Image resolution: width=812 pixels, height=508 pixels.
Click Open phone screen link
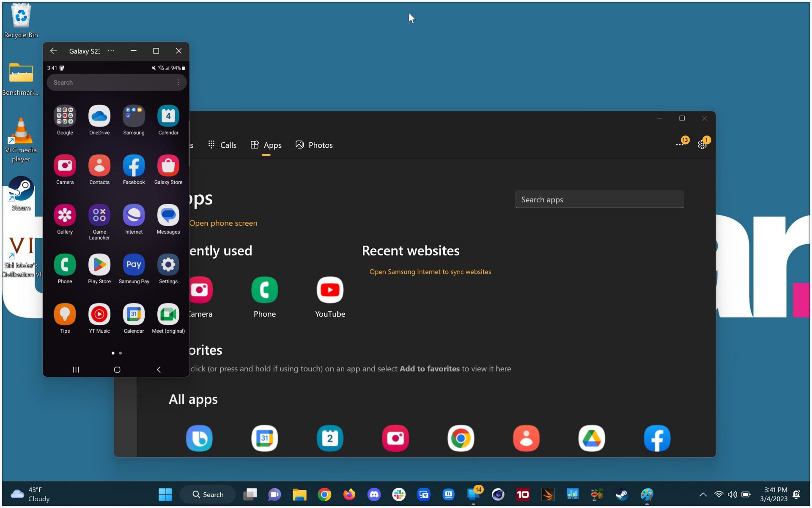(223, 223)
